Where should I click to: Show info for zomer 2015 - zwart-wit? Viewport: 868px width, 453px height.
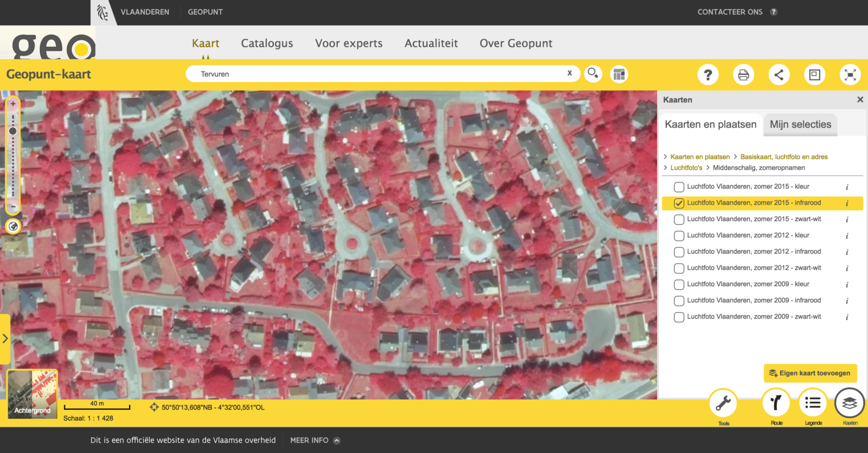click(x=847, y=220)
